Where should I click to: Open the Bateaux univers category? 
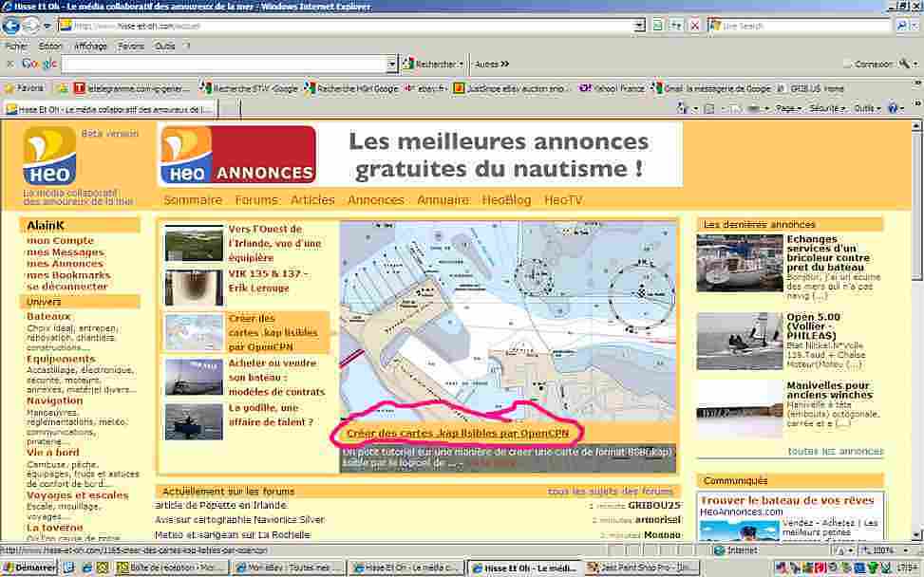(x=48, y=316)
